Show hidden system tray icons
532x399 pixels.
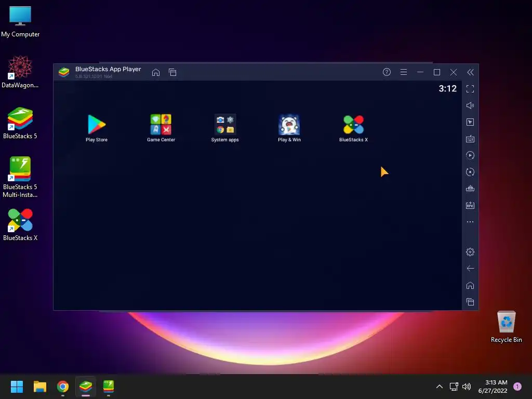440,387
